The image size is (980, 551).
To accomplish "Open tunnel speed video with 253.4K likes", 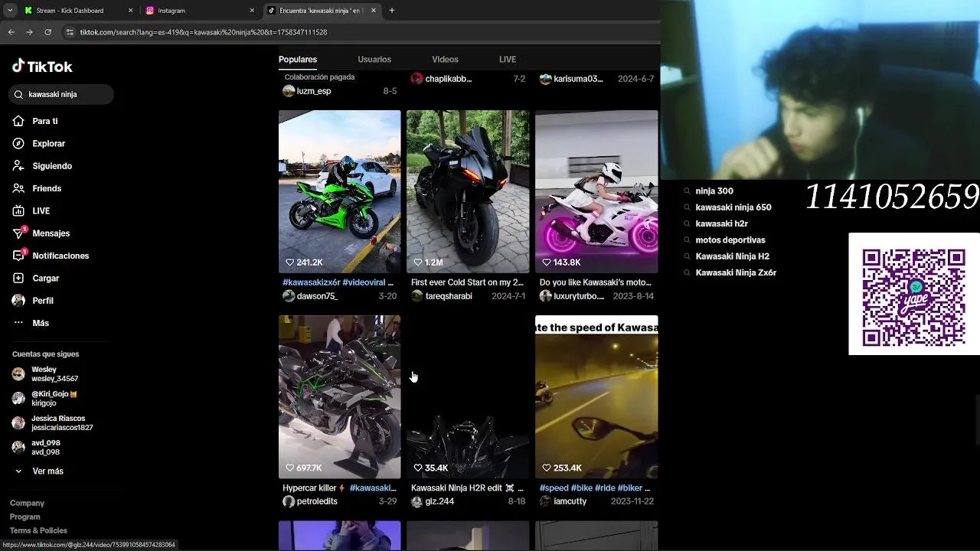I will pyautogui.click(x=596, y=396).
